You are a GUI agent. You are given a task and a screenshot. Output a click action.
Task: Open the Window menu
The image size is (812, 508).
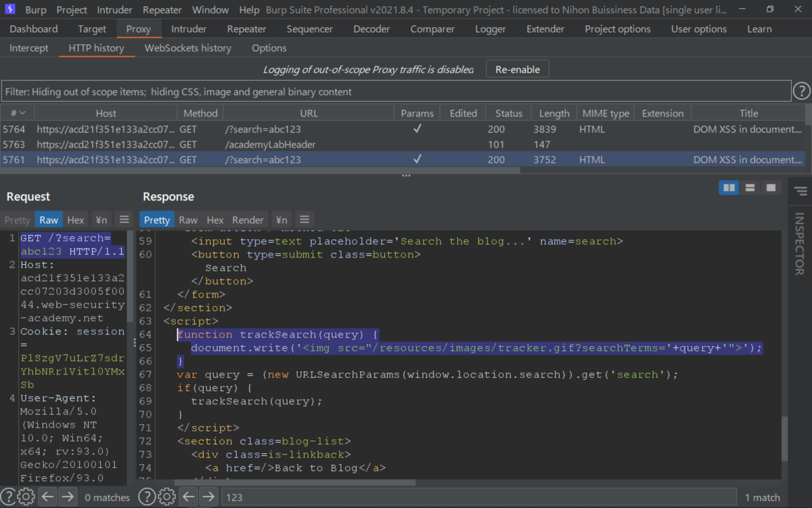[210, 10]
